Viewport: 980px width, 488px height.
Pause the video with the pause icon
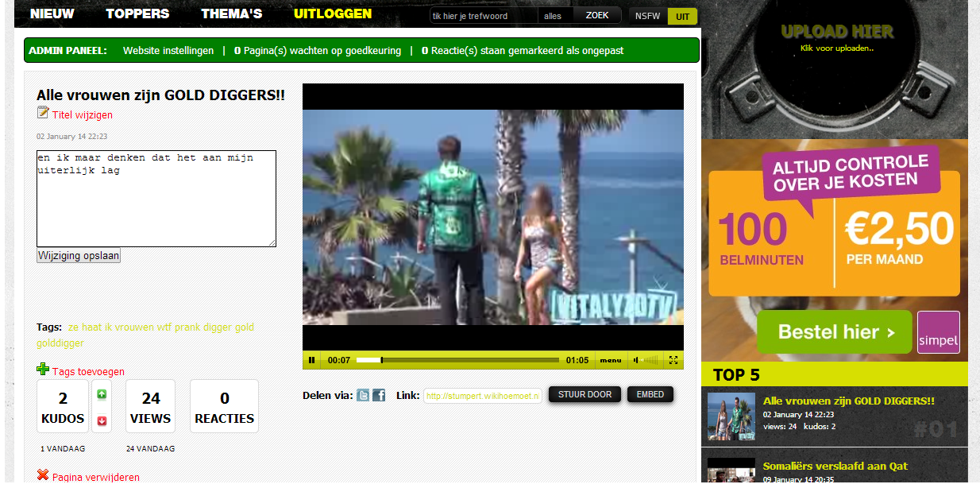(311, 360)
